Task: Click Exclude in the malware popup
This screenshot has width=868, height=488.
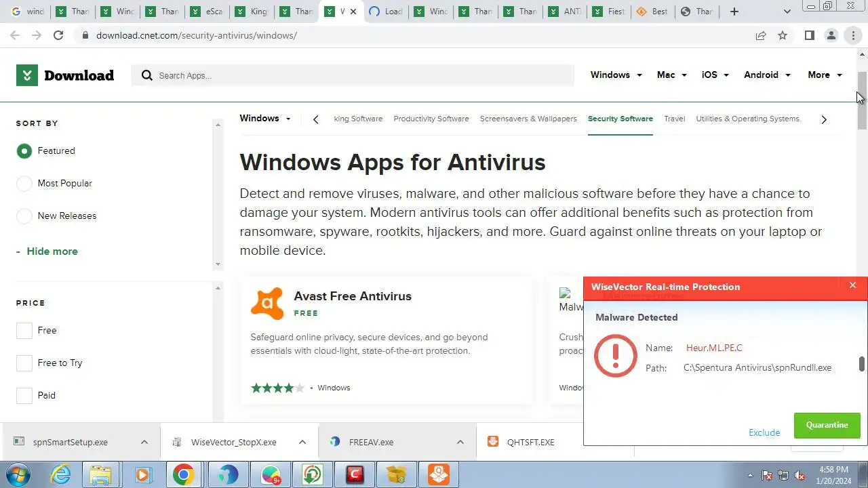Action: 764,432
